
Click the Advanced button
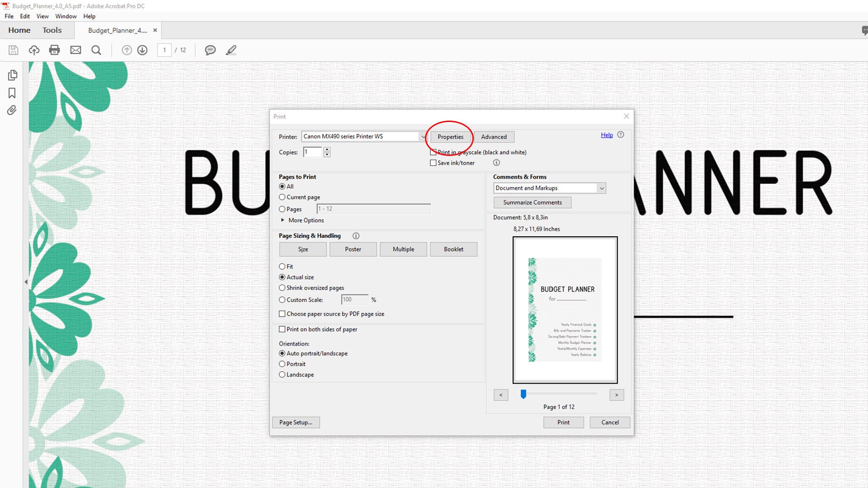coord(494,136)
